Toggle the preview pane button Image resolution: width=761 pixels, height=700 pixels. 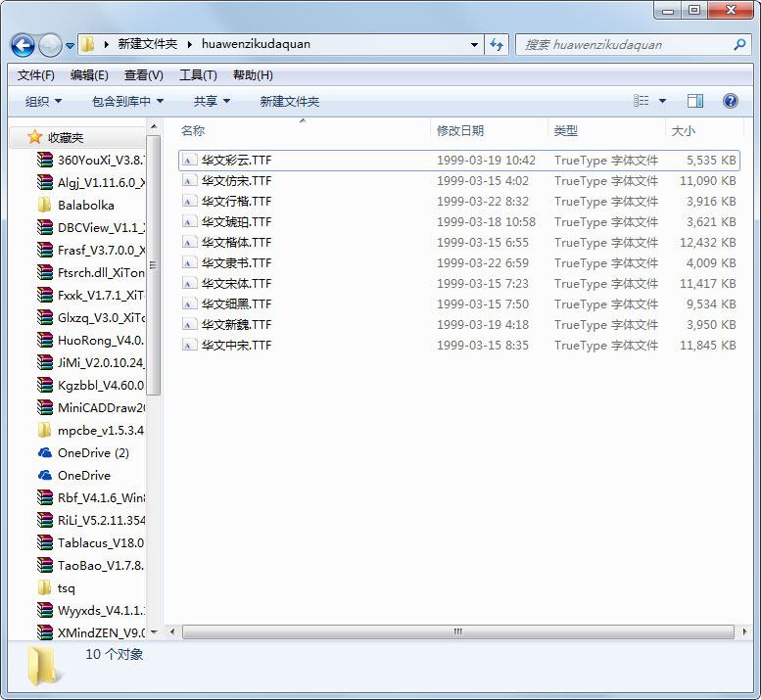695,101
